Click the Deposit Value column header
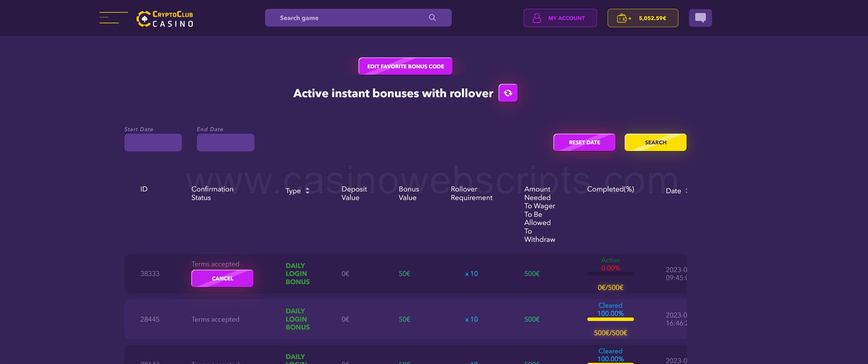The height and width of the screenshot is (364, 868). pos(354,193)
